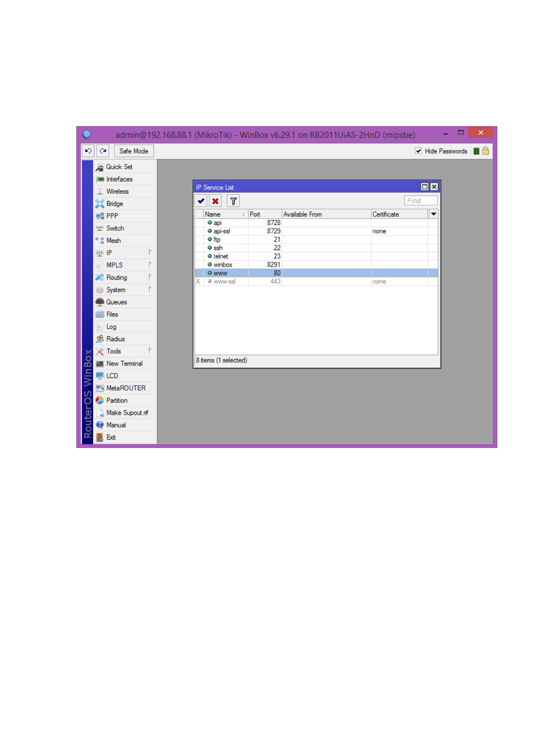
Task: Click the Mesh icon in sidebar
Action: (x=100, y=241)
